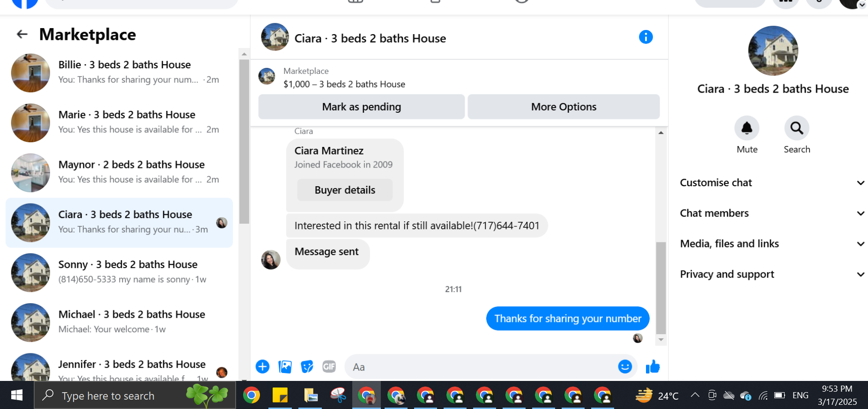The image size is (868, 409).
Task: Open more actions with the blue plus icon
Action: (262, 366)
